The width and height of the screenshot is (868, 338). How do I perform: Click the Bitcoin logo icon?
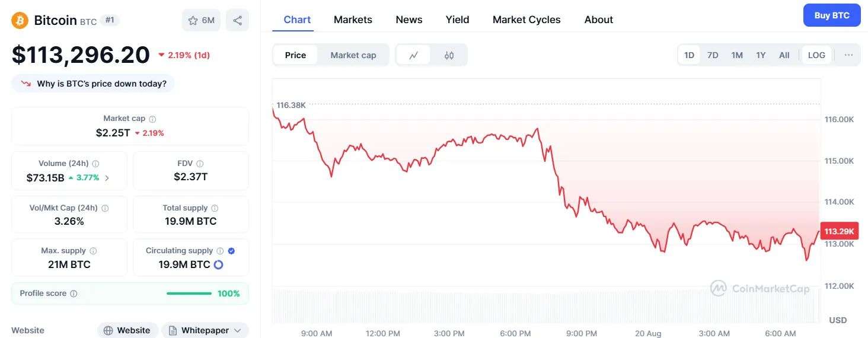pyautogui.click(x=20, y=21)
